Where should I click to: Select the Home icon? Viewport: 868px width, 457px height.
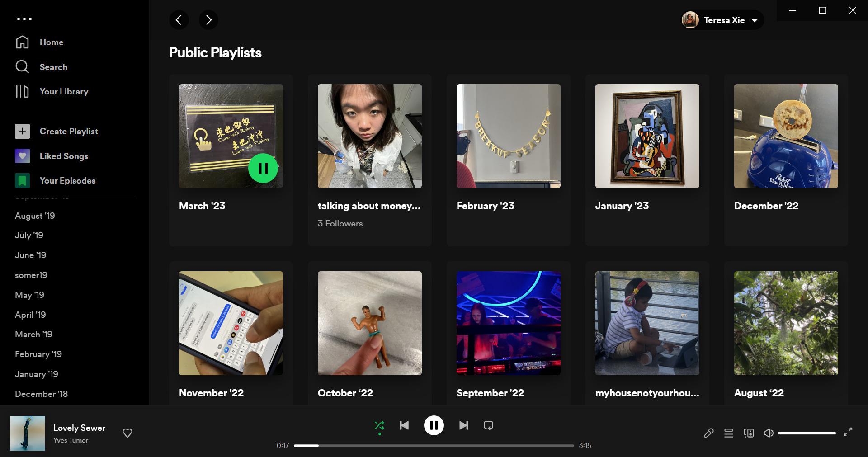(23, 42)
